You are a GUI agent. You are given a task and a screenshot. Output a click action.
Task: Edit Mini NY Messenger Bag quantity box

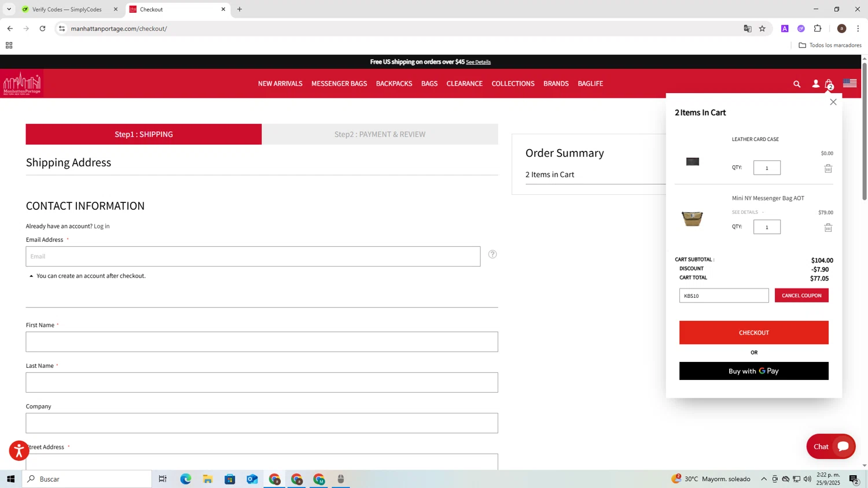pyautogui.click(x=767, y=227)
